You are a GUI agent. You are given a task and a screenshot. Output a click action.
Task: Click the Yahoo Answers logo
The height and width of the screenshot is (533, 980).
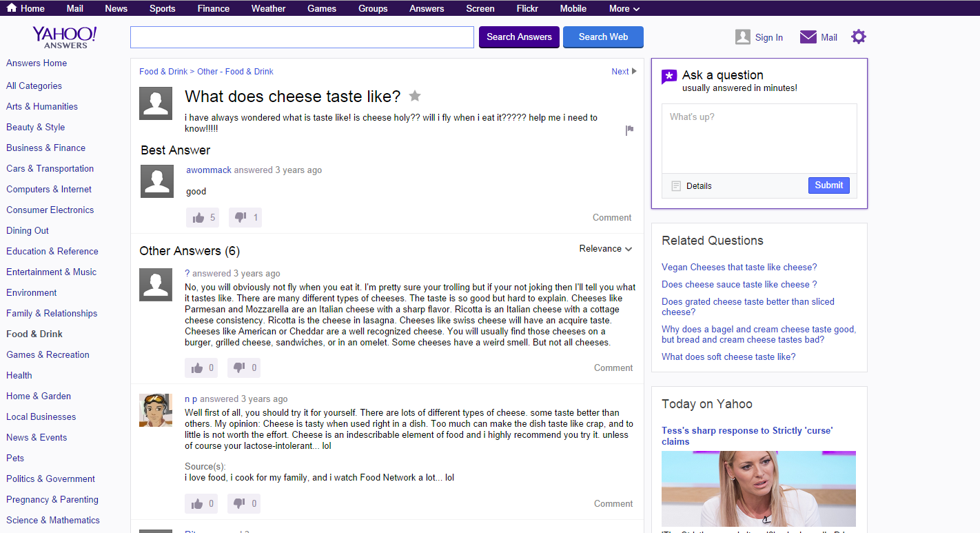pyautogui.click(x=65, y=37)
